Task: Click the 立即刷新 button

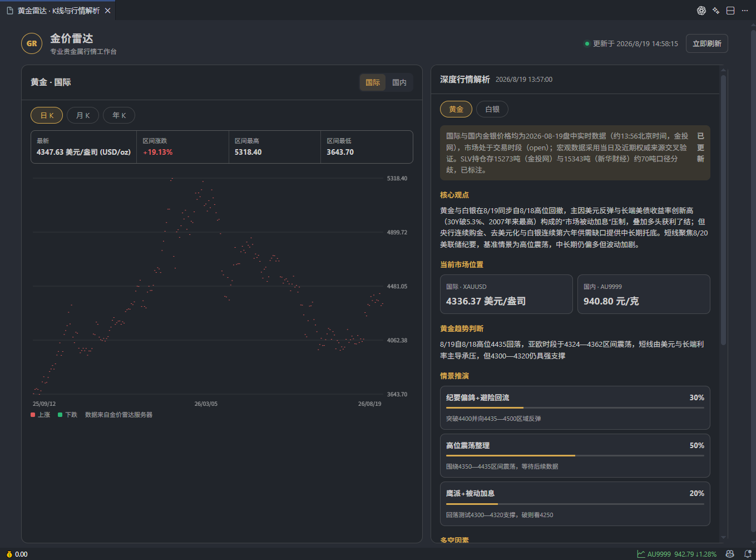Action: (707, 43)
